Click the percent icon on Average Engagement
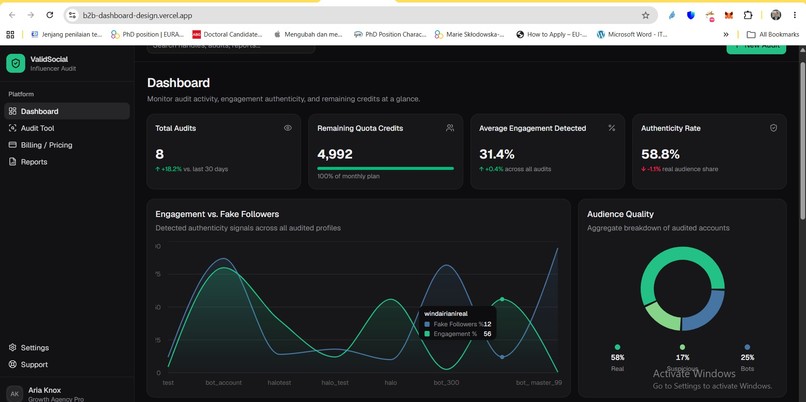This screenshot has width=806, height=402. coord(612,128)
